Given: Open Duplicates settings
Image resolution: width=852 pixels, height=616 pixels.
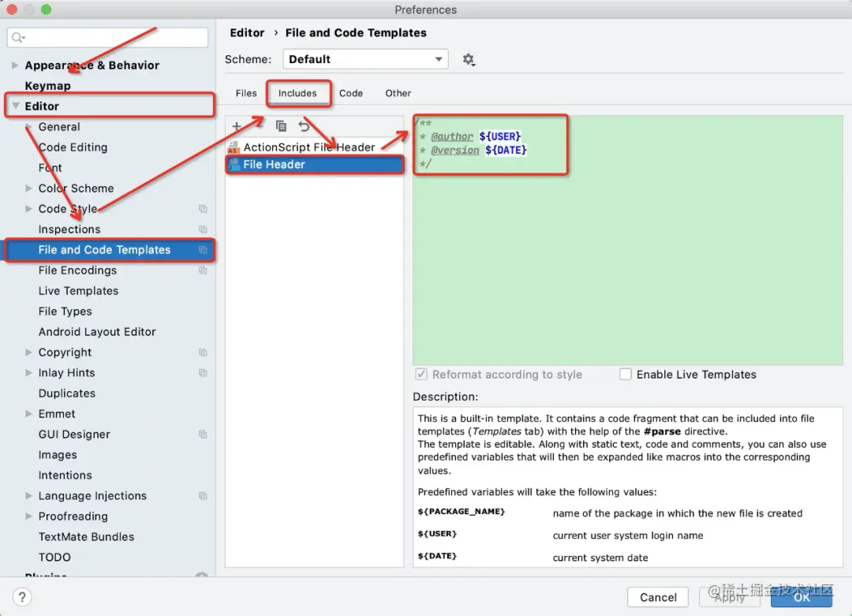Looking at the screenshot, I should click(67, 394).
